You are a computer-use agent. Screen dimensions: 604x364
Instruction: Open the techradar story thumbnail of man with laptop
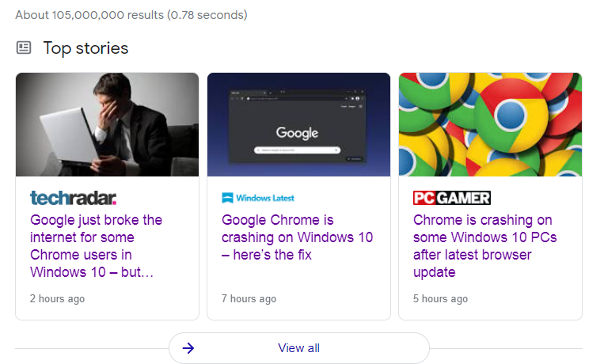[x=107, y=124]
